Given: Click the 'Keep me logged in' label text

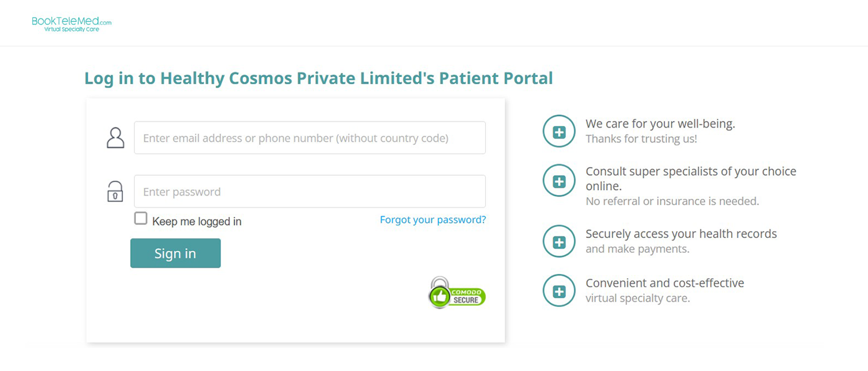Looking at the screenshot, I should 197,221.
